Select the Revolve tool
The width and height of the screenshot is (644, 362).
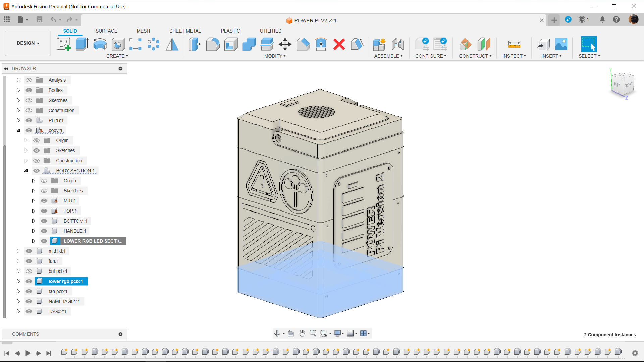click(100, 44)
